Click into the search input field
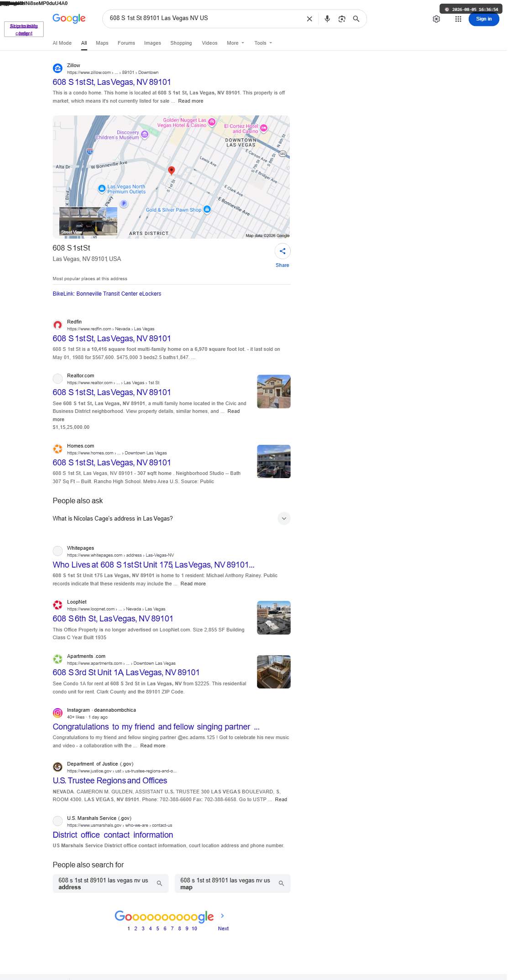Viewport: 513px width, 980px height. click(204, 18)
